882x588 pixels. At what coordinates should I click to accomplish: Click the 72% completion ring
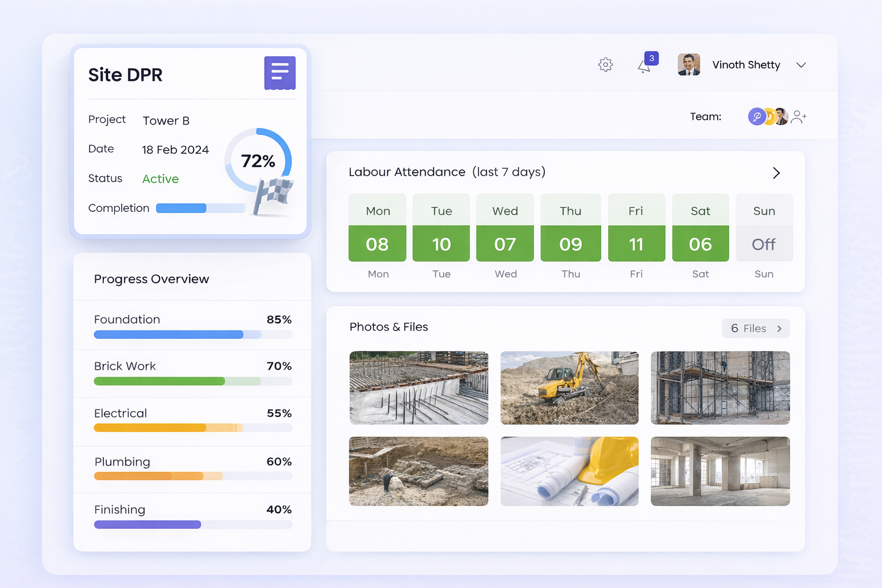258,160
